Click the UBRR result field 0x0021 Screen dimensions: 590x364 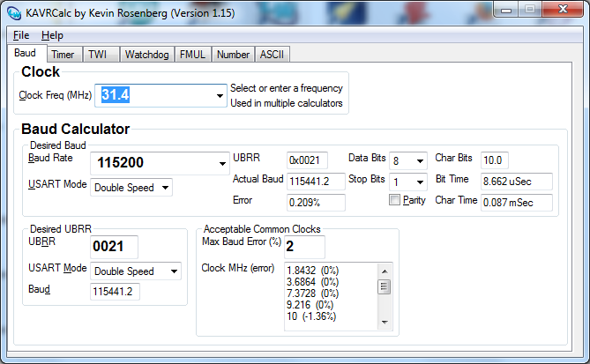307,160
